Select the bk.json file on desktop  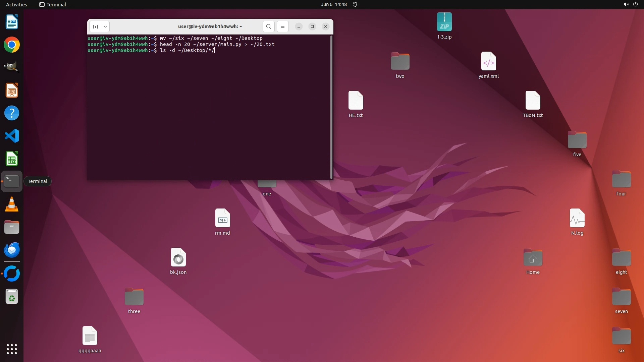pos(178,258)
